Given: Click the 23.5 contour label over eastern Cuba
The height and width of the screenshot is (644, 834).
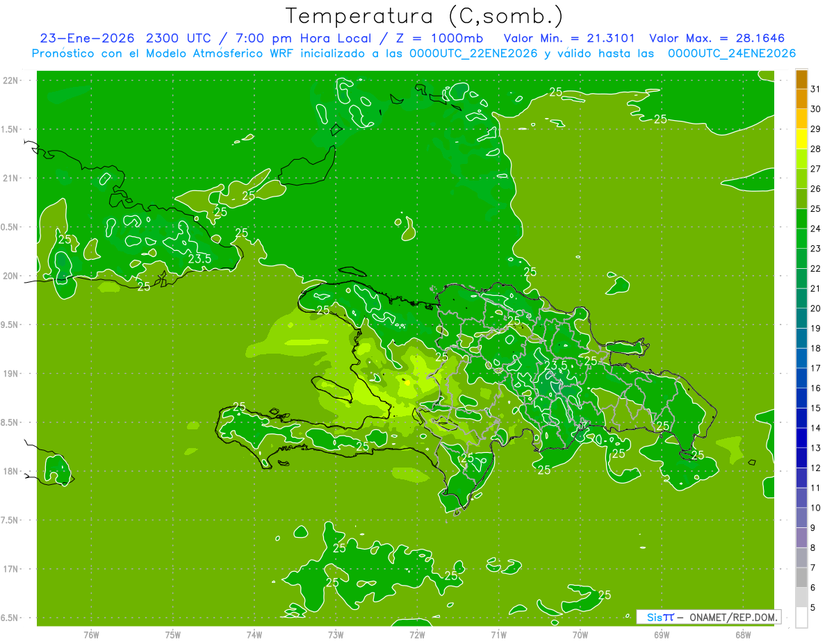Looking at the screenshot, I should point(199,259).
